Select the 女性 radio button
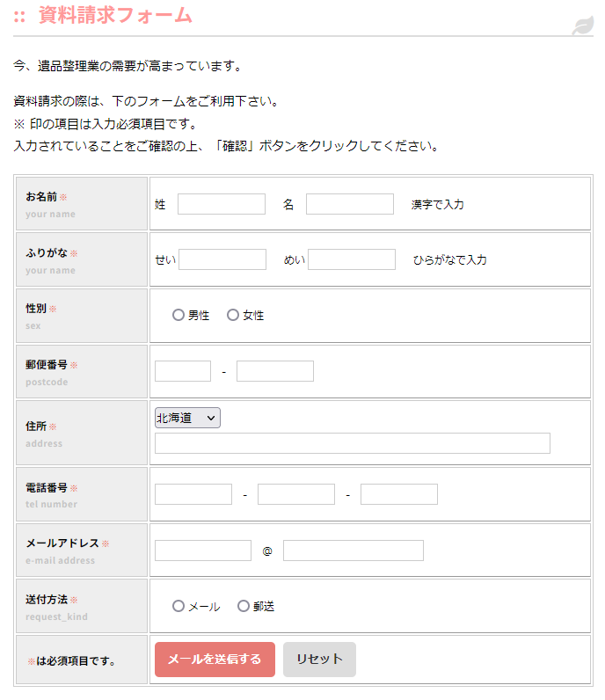 233,315
